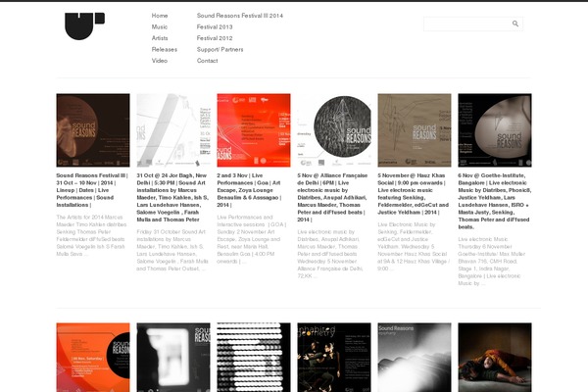The width and height of the screenshot is (588, 392).
Task: Click excerpt 'Friday 31 October Sound Art installations'
Action: 172,250
